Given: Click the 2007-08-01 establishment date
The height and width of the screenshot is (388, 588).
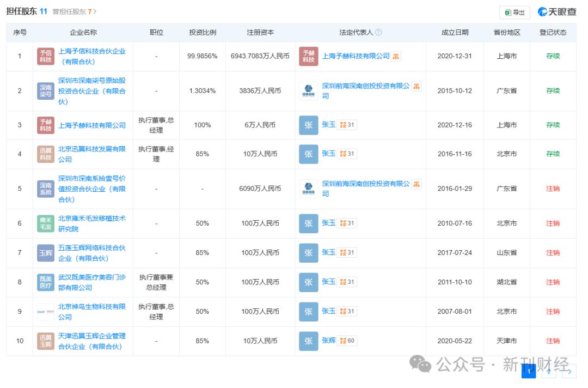Looking at the screenshot, I should tap(455, 312).
